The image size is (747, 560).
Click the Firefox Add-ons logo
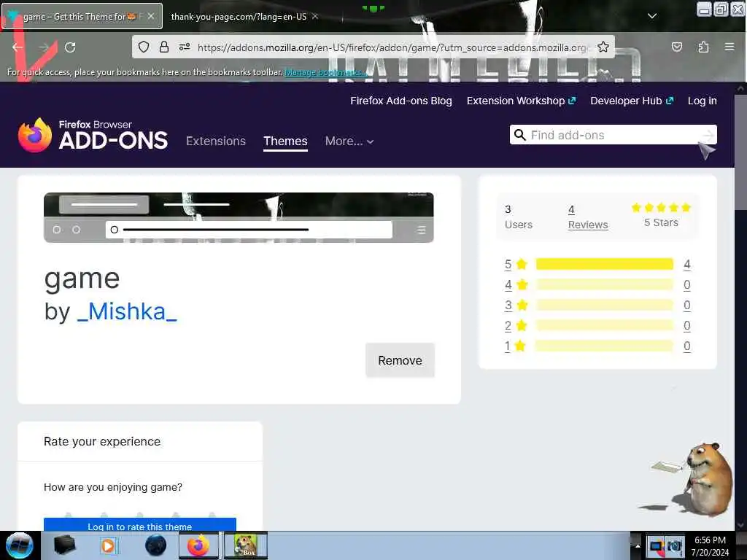pyautogui.click(x=93, y=135)
